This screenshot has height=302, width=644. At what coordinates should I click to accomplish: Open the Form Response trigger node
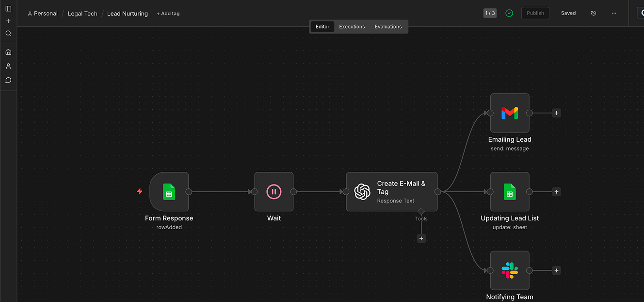(x=169, y=192)
